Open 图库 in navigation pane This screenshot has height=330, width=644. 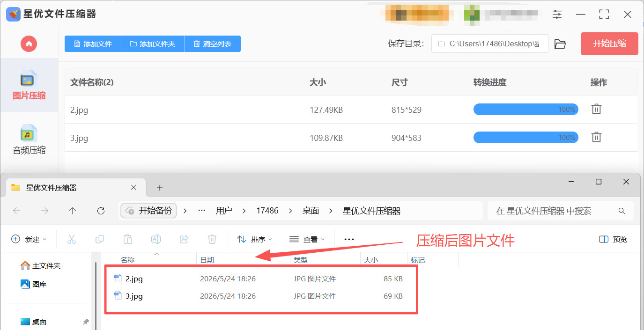point(34,284)
